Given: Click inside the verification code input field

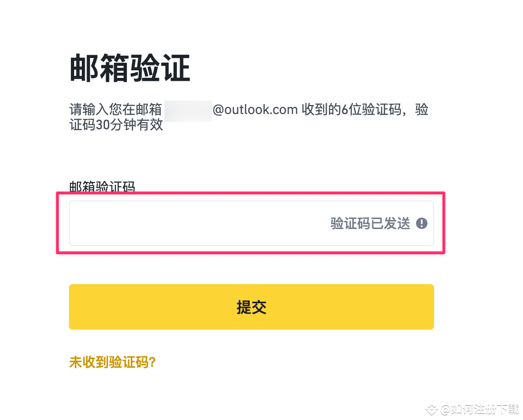Looking at the screenshot, I should 190,223.
